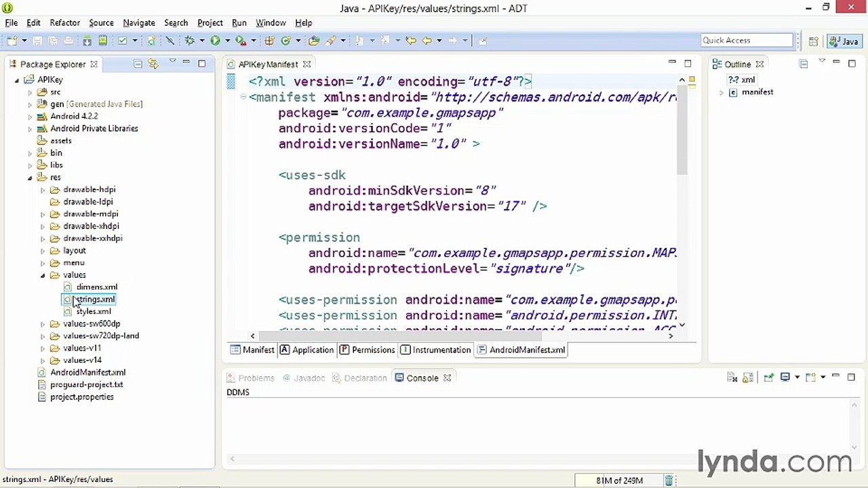
Task: Close the APIKey Manifest editor tab
Action: pos(307,64)
